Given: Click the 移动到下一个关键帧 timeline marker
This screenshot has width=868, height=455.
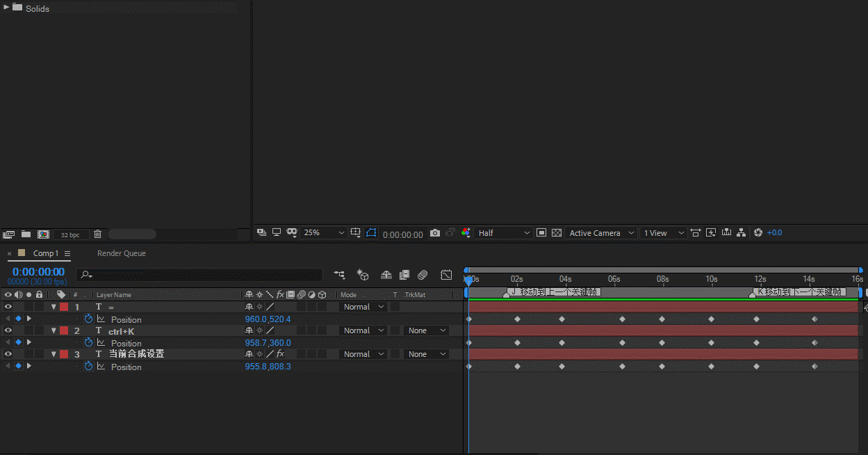Looking at the screenshot, I should coord(799,292).
